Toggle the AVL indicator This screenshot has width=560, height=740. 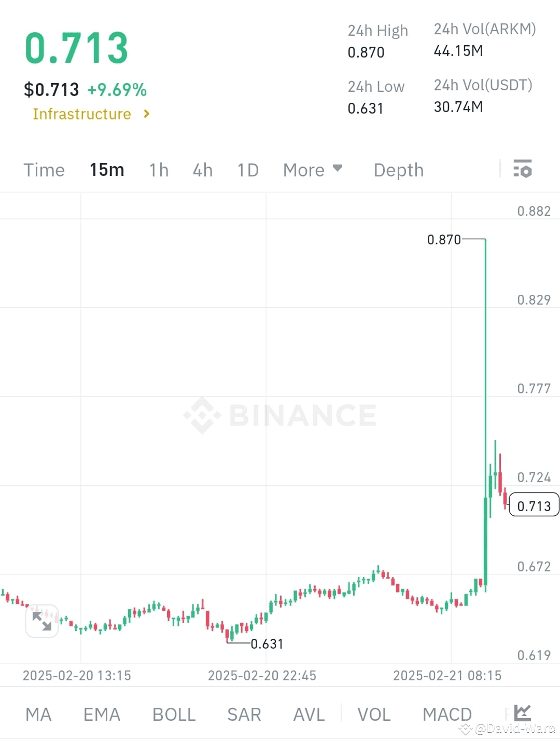(309, 714)
